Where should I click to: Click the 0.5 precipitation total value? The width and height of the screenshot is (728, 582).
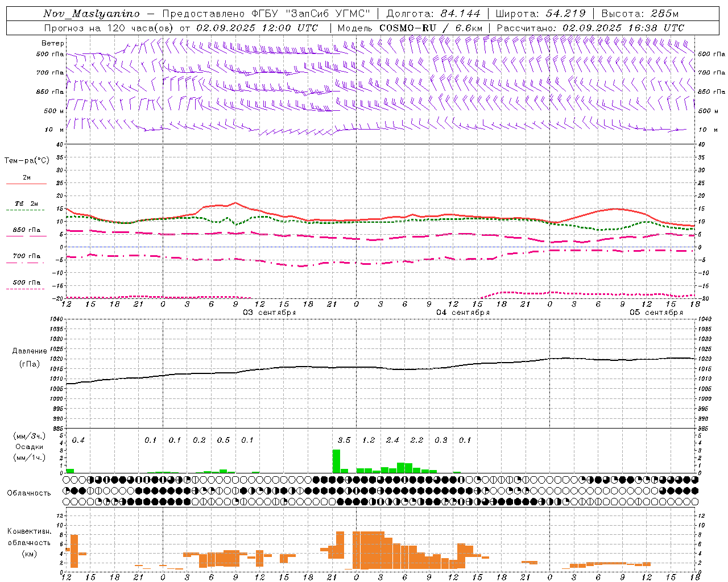(x=223, y=440)
